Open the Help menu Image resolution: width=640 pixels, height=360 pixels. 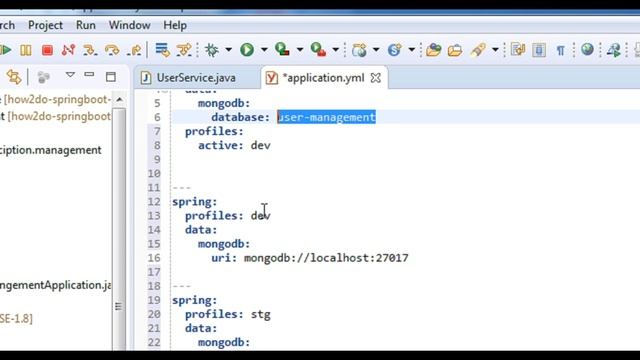(175, 25)
